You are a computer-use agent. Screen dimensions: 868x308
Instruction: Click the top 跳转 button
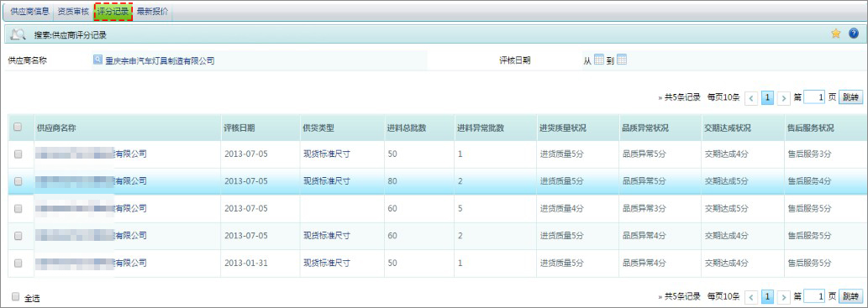point(851,97)
